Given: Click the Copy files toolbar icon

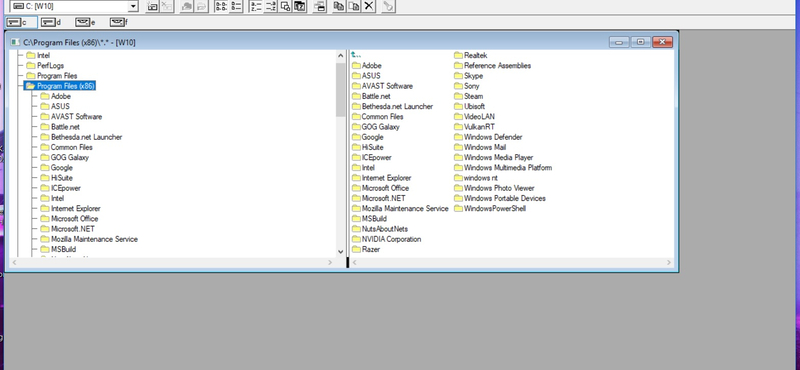Looking at the screenshot, I should [339, 6].
